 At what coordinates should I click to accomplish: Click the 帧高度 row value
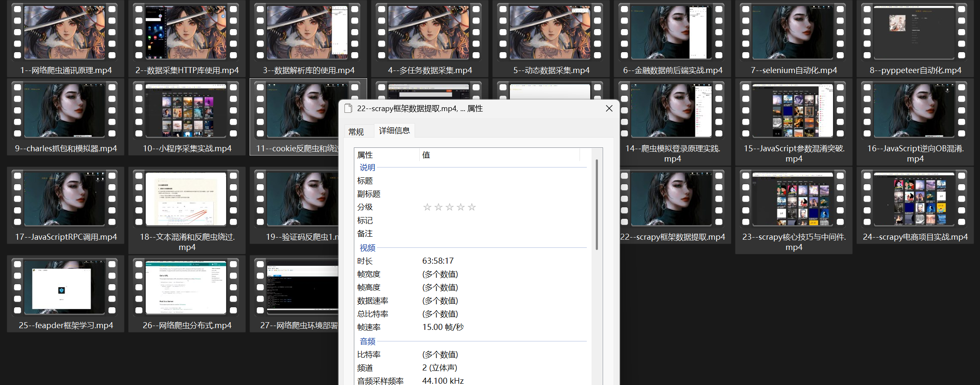point(440,288)
